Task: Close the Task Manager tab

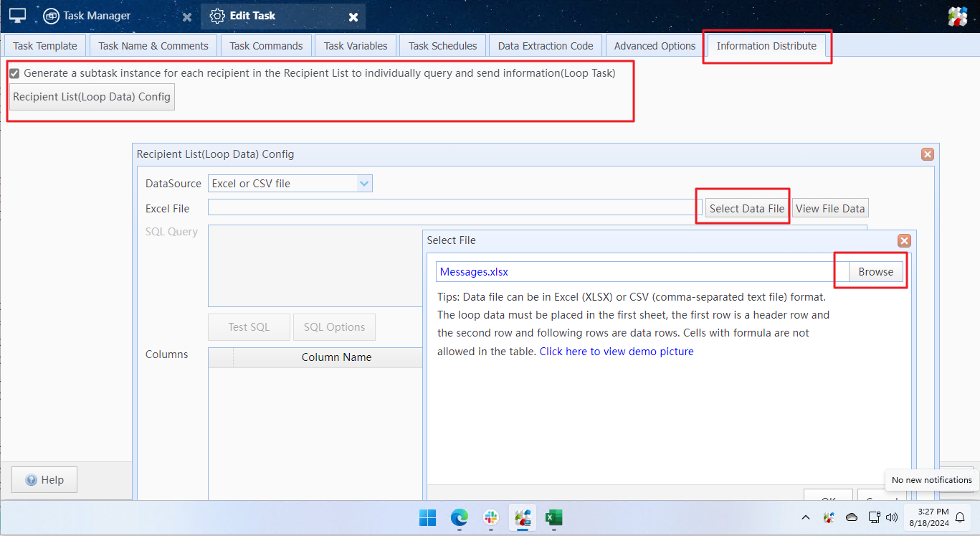Action: click(187, 17)
